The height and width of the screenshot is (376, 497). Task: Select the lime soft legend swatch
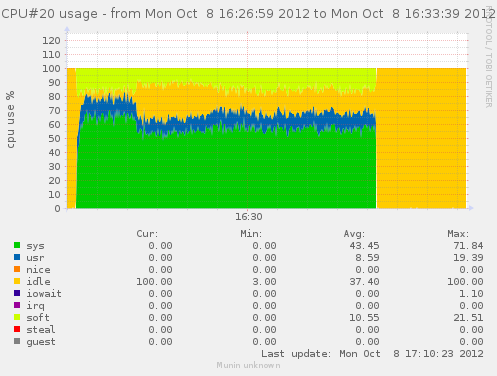17,317
